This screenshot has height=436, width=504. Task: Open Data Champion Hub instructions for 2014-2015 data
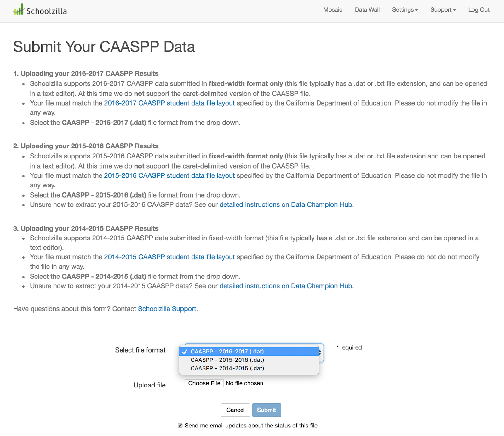point(286,286)
